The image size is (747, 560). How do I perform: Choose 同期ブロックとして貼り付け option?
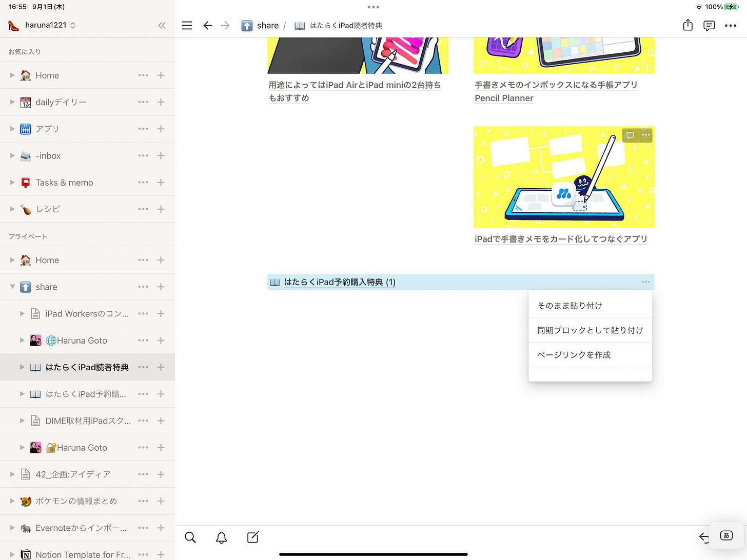[x=590, y=330]
